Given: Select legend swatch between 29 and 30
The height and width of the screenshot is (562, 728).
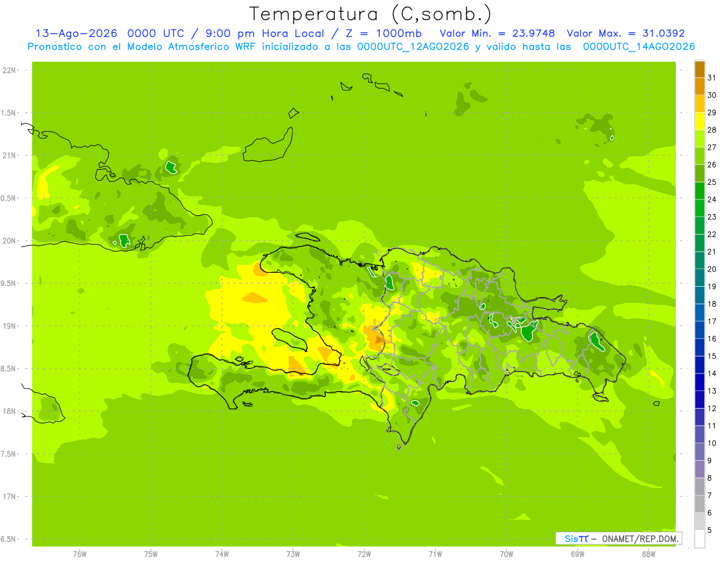Looking at the screenshot, I should (x=699, y=104).
